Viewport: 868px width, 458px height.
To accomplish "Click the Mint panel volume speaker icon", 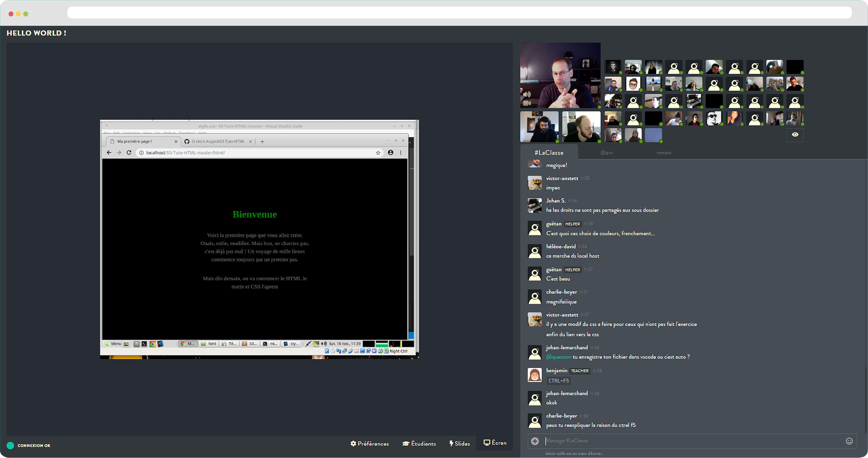I will (x=324, y=344).
